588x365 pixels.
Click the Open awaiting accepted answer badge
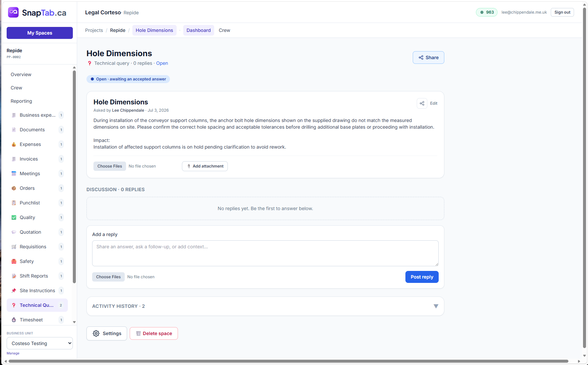pos(128,79)
